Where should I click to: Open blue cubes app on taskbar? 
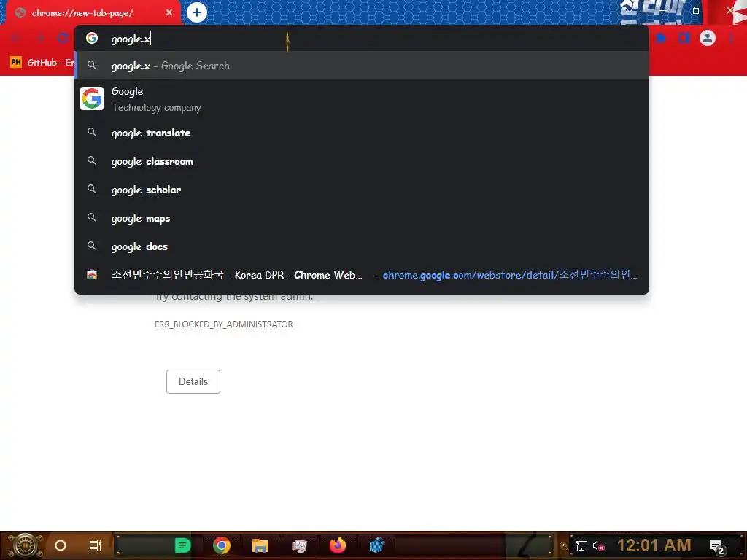point(377,545)
